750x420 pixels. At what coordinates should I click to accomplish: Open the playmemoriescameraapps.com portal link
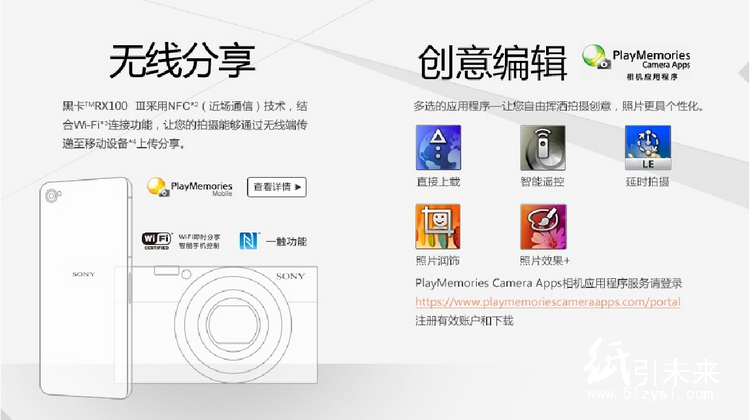coord(548,301)
